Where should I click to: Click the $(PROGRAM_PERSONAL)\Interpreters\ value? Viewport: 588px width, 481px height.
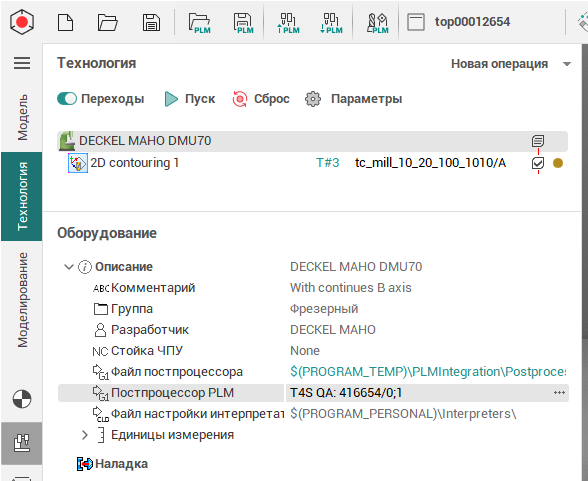tap(403, 414)
